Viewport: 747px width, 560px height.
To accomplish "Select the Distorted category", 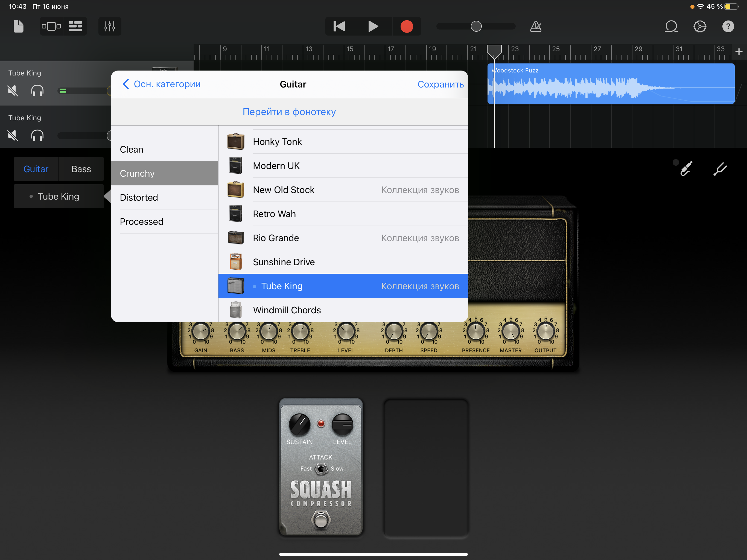I will [164, 197].
